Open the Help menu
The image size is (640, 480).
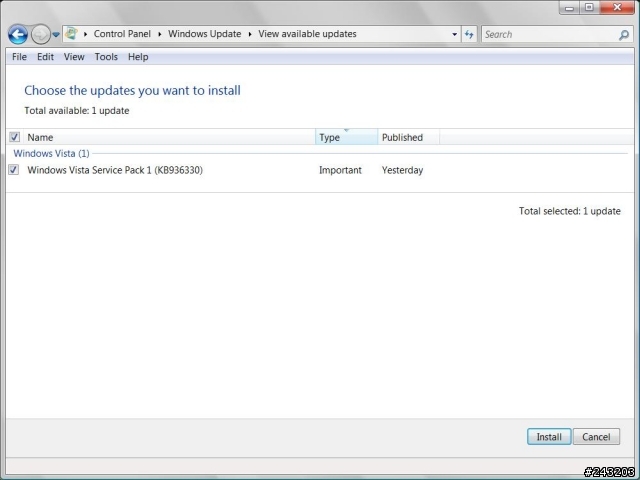pos(138,57)
